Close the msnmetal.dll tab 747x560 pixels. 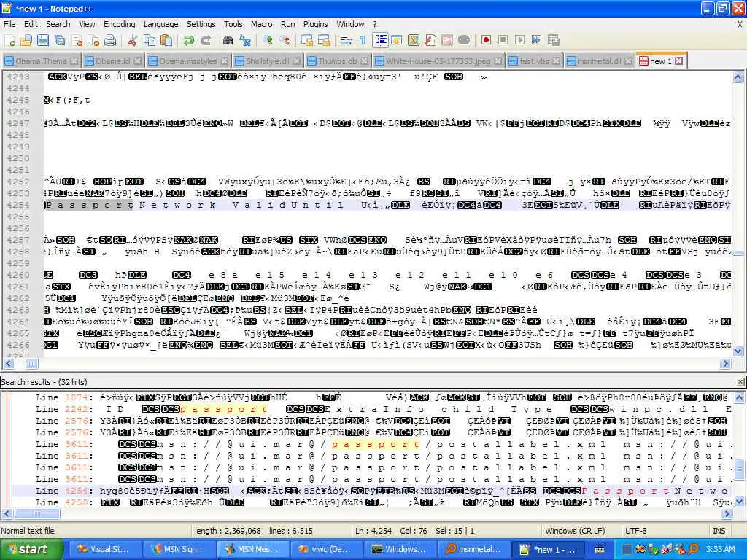tap(628, 61)
